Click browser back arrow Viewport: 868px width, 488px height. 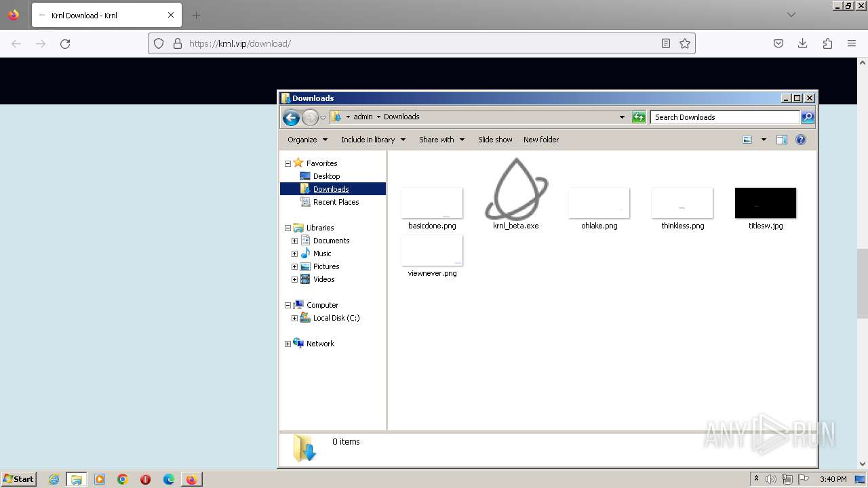coord(16,43)
